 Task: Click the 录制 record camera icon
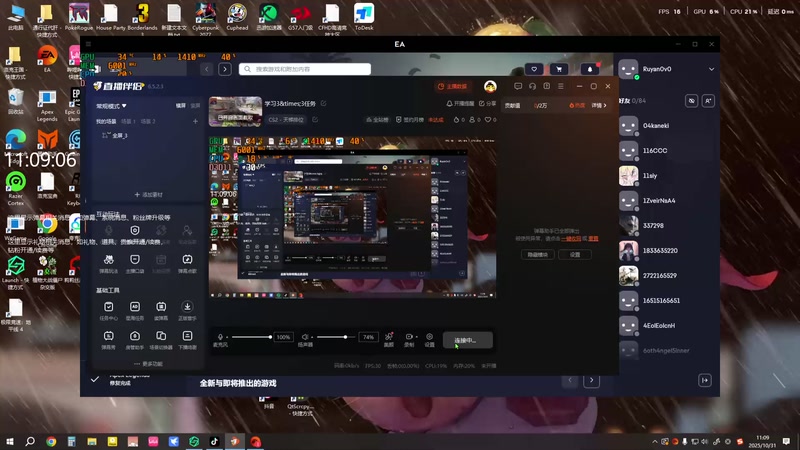coord(408,337)
